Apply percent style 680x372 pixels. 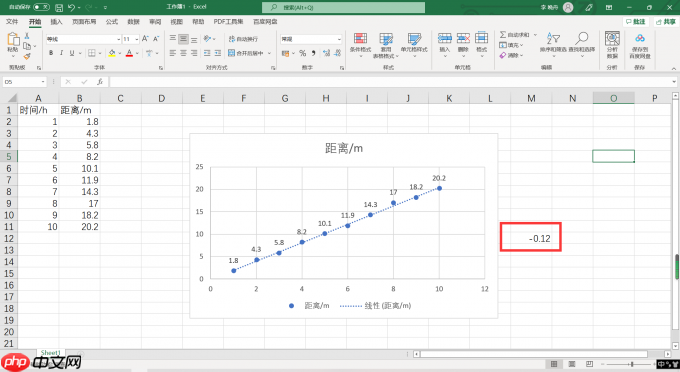[303, 53]
